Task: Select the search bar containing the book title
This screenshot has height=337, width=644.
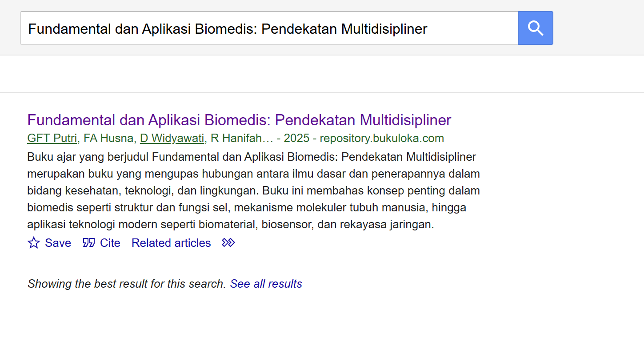Action: pyautogui.click(x=267, y=28)
